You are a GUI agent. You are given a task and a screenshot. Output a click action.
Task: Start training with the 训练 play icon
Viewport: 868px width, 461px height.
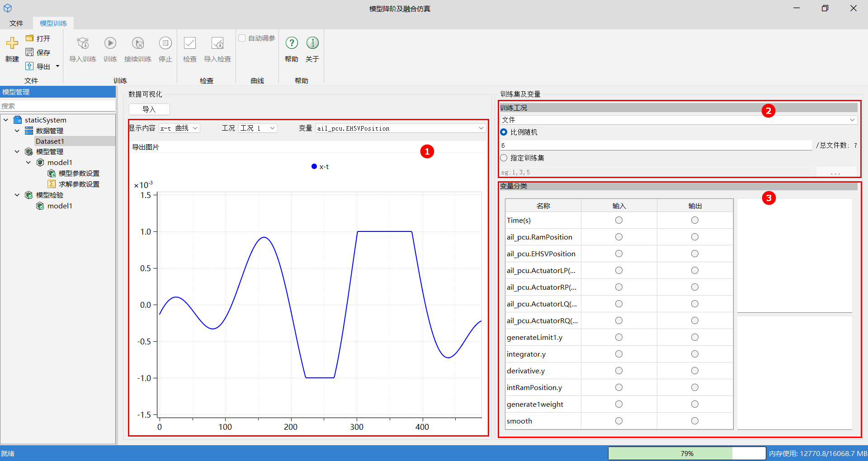tap(110, 43)
